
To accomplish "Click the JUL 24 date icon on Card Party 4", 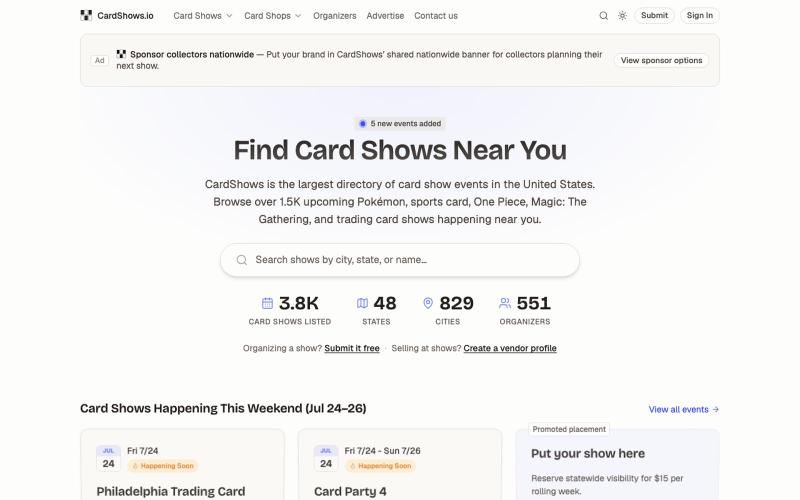I will 326,458.
